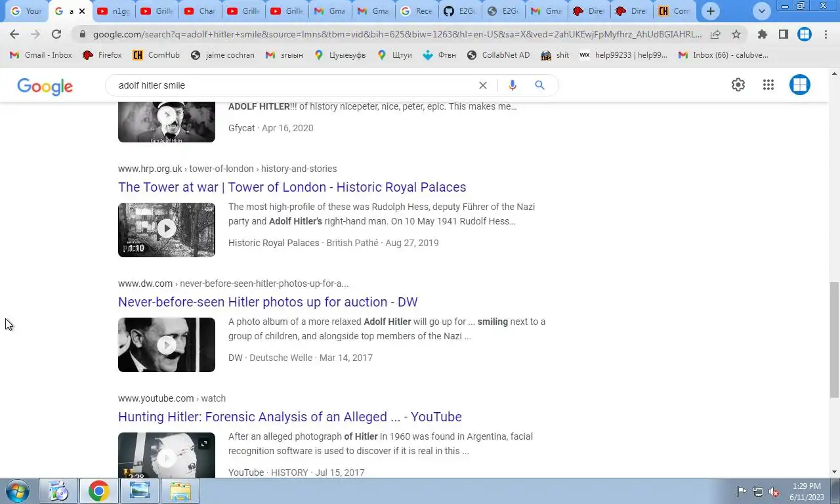840x504 pixels.
Task: Go to Google logo homepage
Action: tap(45, 86)
